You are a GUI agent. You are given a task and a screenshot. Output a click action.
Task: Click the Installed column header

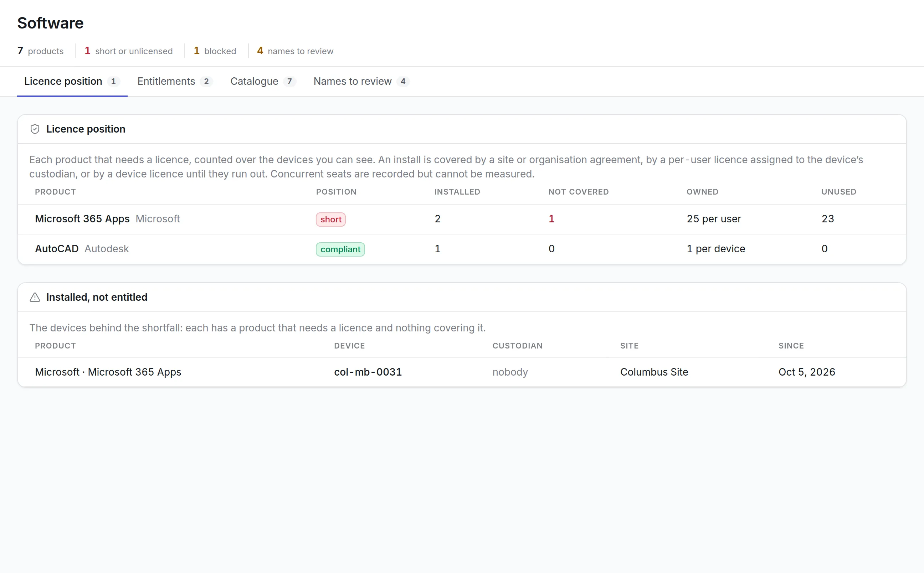(457, 192)
